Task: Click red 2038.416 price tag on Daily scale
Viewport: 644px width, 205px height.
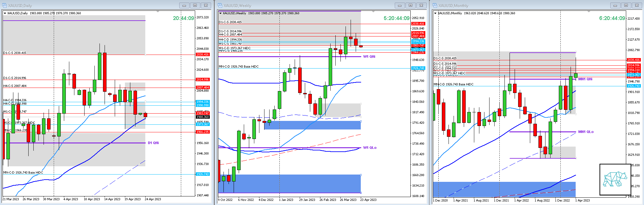Action: pyautogui.click(x=202, y=55)
